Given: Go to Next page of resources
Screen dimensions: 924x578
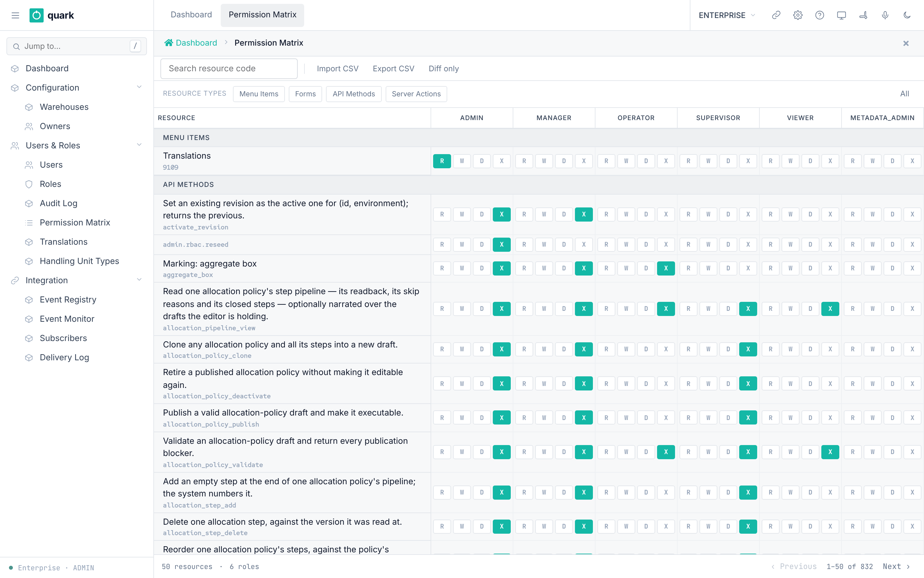Looking at the screenshot, I should coord(896,566).
